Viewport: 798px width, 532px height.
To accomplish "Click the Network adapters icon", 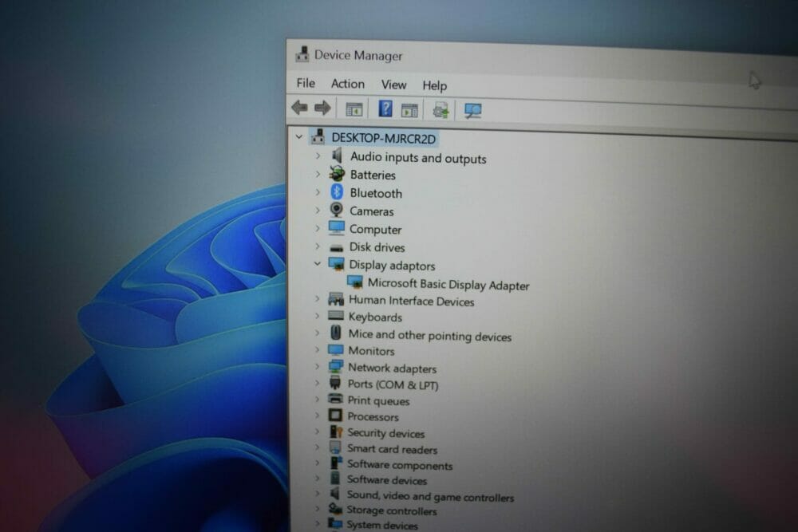I will tap(336, 366).
